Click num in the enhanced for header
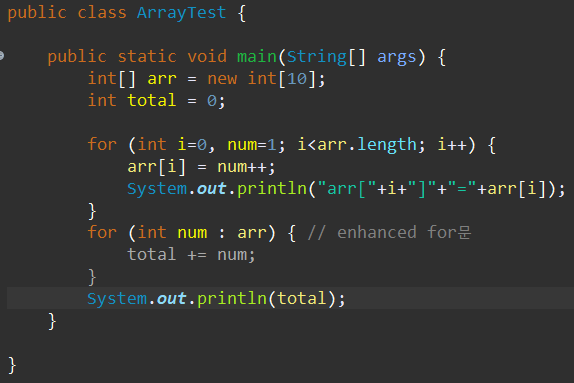 (x=192, y=233)
